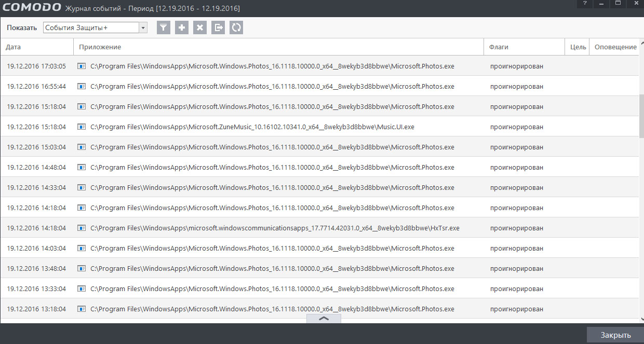Click the app icon in the 14:03:04 row

coord(82,248)
